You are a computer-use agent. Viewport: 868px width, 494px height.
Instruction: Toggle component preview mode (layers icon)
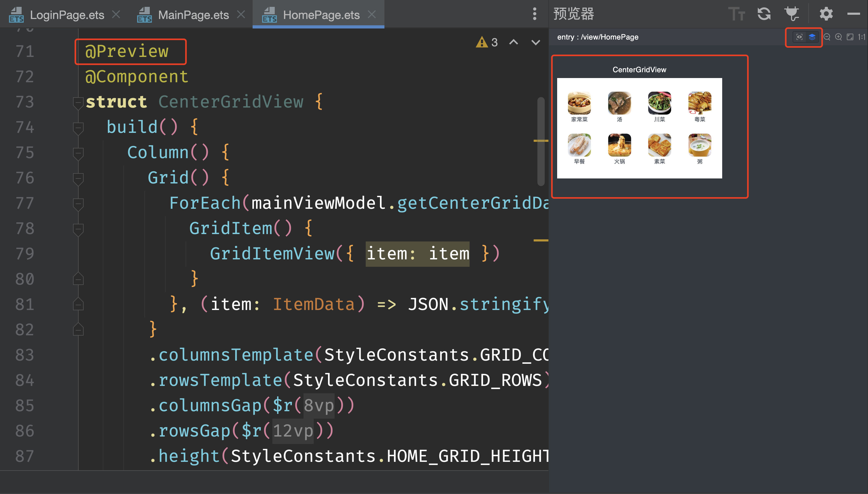pyautogui.click(x=812, y=37)
